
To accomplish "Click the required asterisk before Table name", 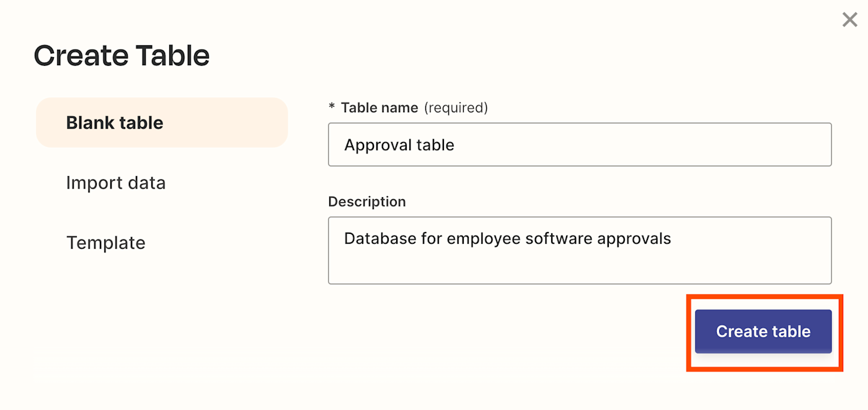I will pos(332,107).
